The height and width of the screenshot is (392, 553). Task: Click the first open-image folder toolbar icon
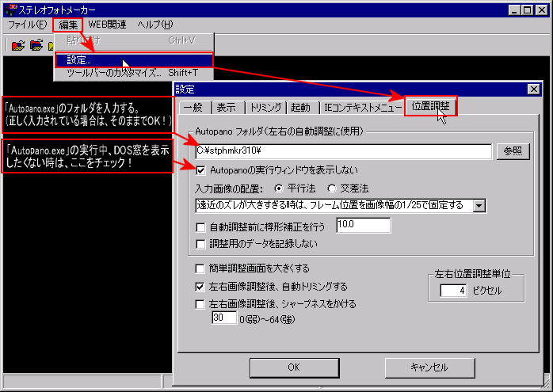coord(18,45)
